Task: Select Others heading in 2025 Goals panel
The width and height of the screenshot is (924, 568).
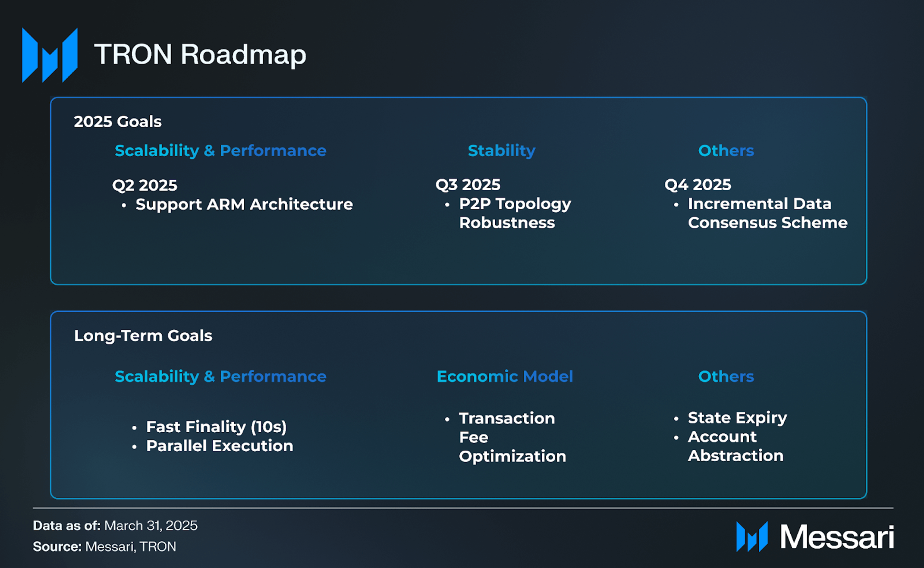Action: pos(726,151)
